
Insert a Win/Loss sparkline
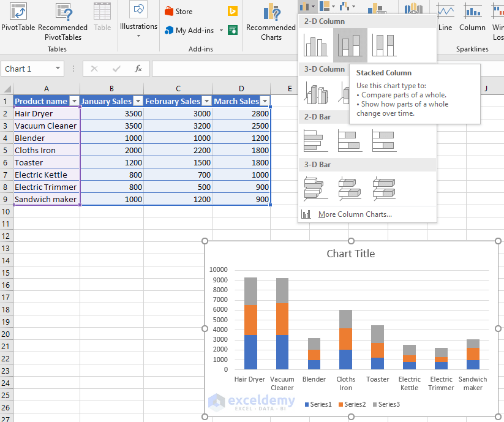pyautogui.click(x=498, y=22)
